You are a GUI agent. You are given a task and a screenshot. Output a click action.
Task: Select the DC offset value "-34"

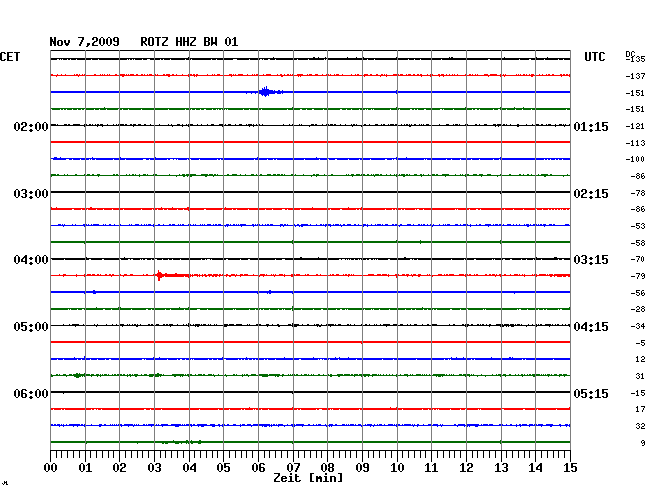tap(638, 326)
